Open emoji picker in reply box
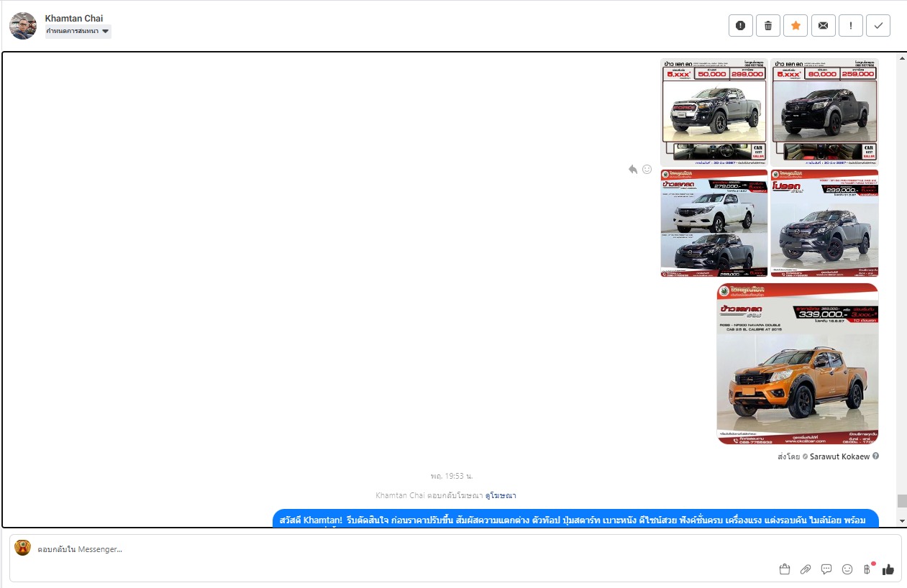 point(847,569)
